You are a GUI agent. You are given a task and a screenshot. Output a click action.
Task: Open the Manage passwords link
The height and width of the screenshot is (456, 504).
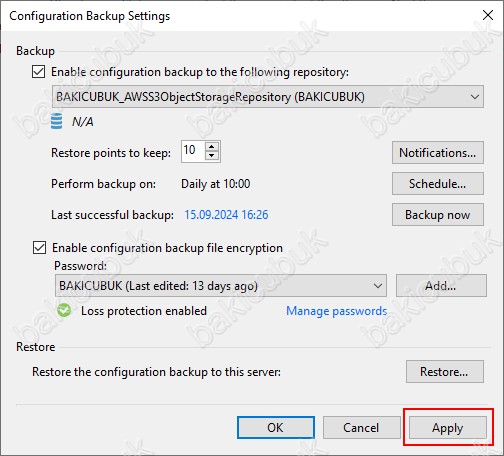pyautogui.click(x=337, y=311)
